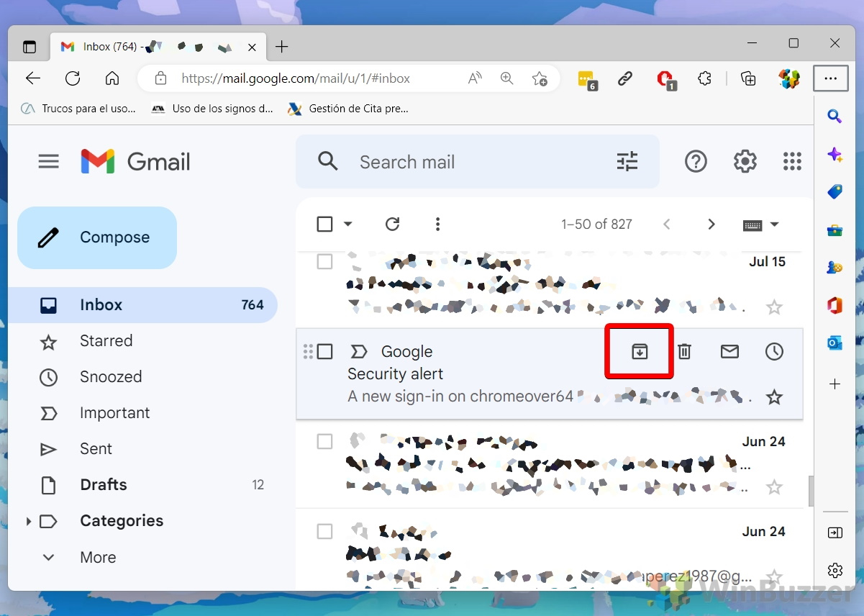Open More options three-dot menu in toolbar
The image size is (864, 616).
click(x=437, y=224)
